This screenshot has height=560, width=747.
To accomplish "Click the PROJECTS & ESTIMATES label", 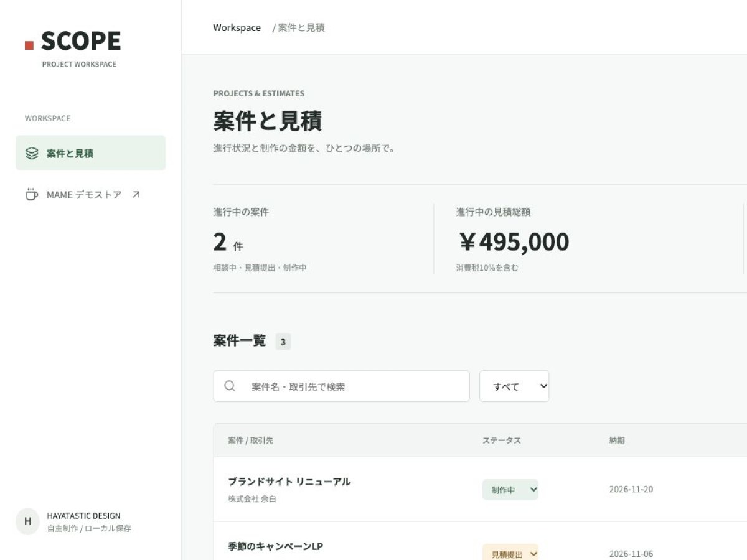I will click(259, 94).
